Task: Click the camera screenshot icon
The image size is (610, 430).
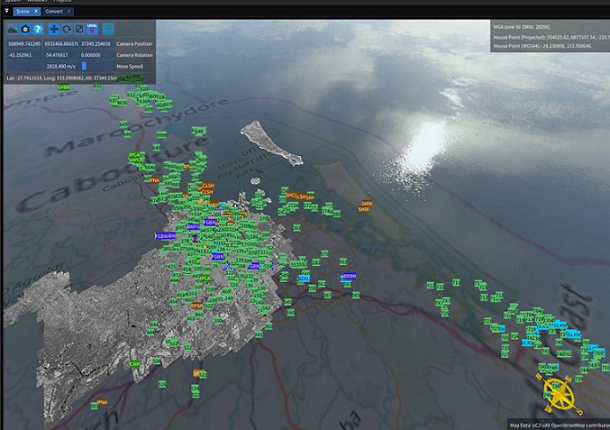Action: point(25,29)
